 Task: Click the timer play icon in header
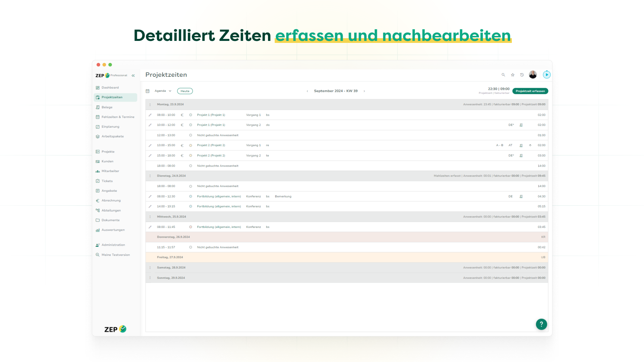(547, 75)
